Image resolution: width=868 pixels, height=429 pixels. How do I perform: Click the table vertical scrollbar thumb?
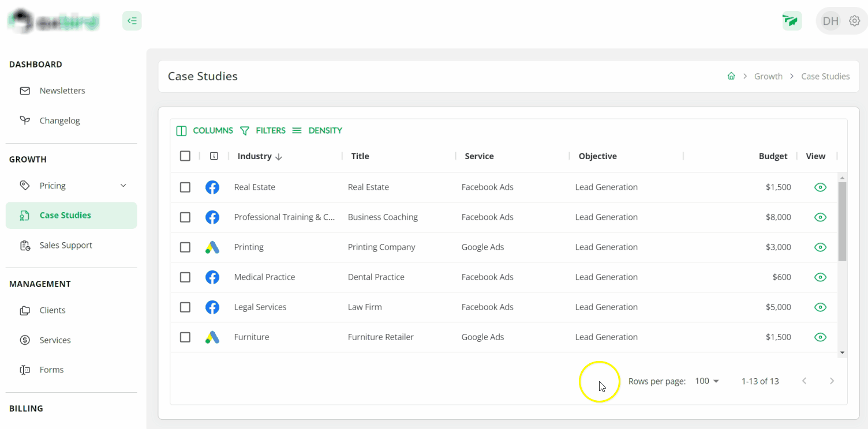tap(842, 221)
